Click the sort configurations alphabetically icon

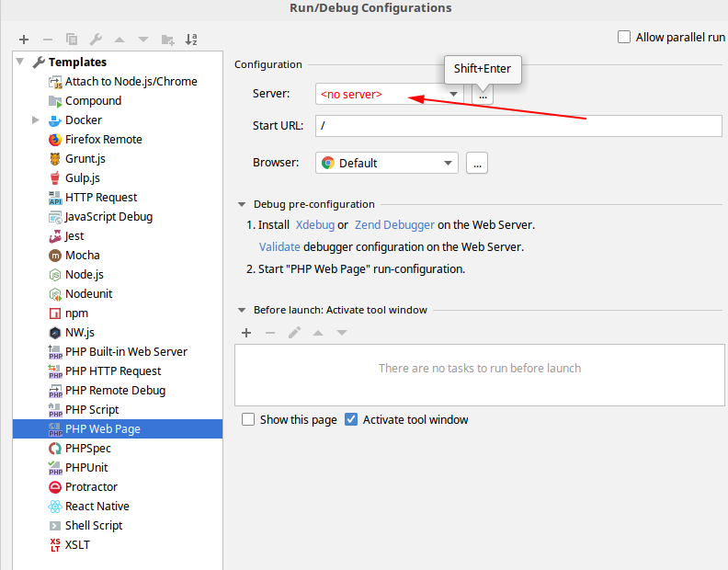coord(191,40)
